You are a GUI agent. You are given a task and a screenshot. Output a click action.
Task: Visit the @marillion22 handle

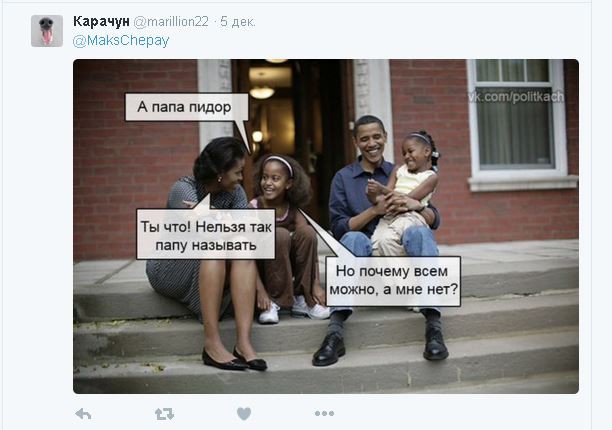click(171, 22)
